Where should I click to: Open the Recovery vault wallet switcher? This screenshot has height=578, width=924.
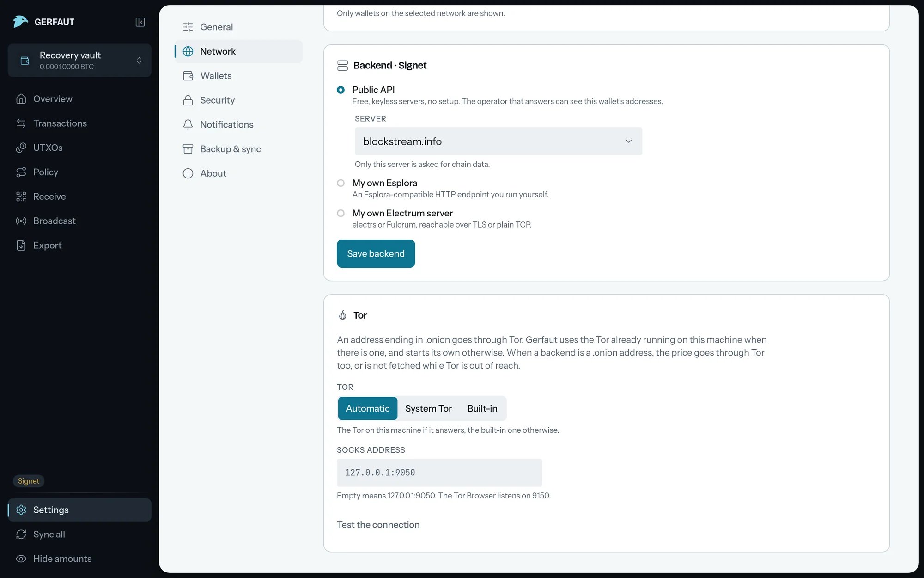point(79,61)
